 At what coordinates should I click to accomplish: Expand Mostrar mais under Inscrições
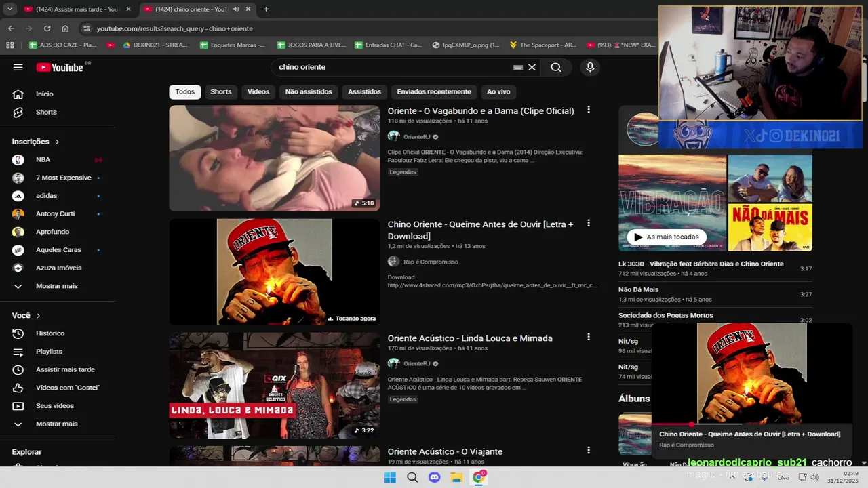pyautogui.click(x=58, y=286)
